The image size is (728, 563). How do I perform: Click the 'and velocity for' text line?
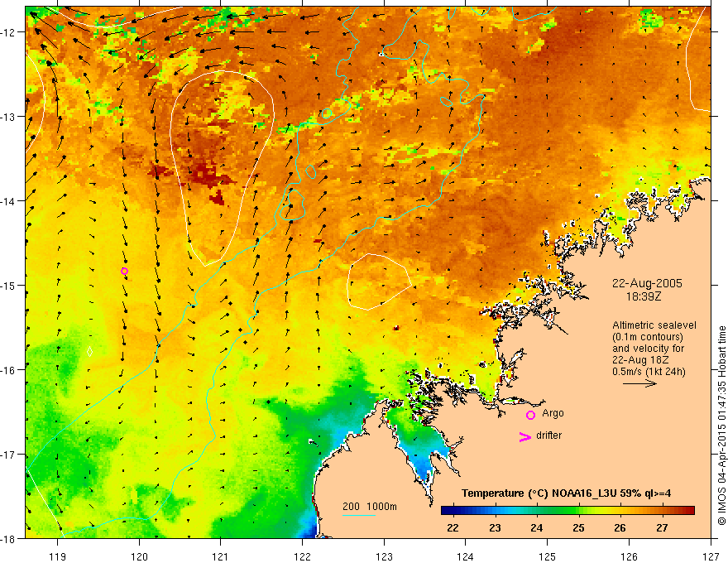tap(648, 349)
